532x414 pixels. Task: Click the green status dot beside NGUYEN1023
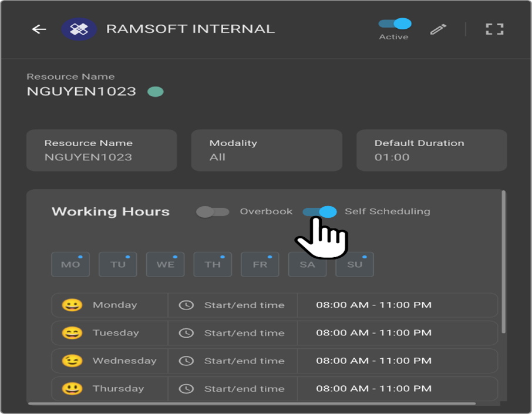[x=156, y=92]
